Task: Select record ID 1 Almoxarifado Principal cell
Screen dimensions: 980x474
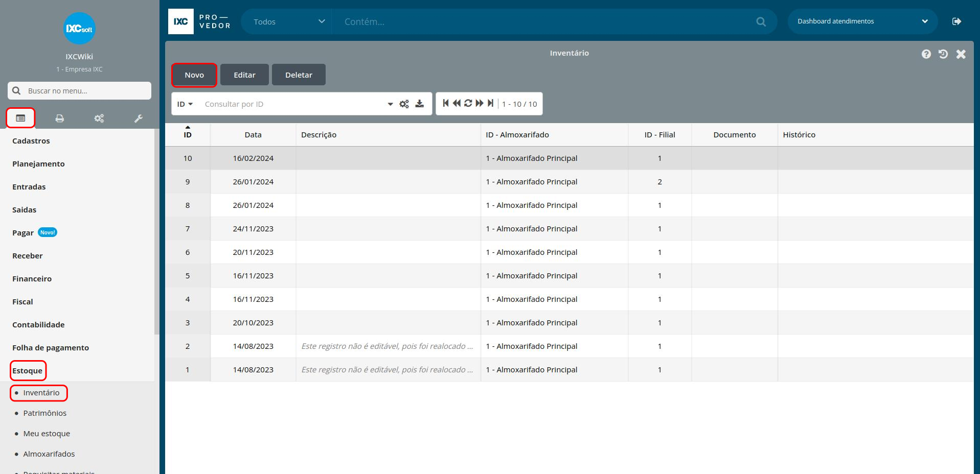Action: [554, 370]
